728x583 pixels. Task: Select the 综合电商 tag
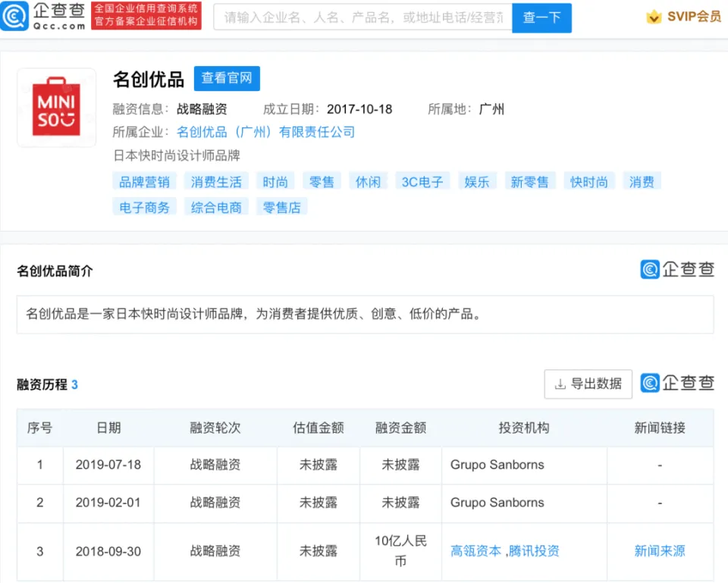(x=216, y=208)
